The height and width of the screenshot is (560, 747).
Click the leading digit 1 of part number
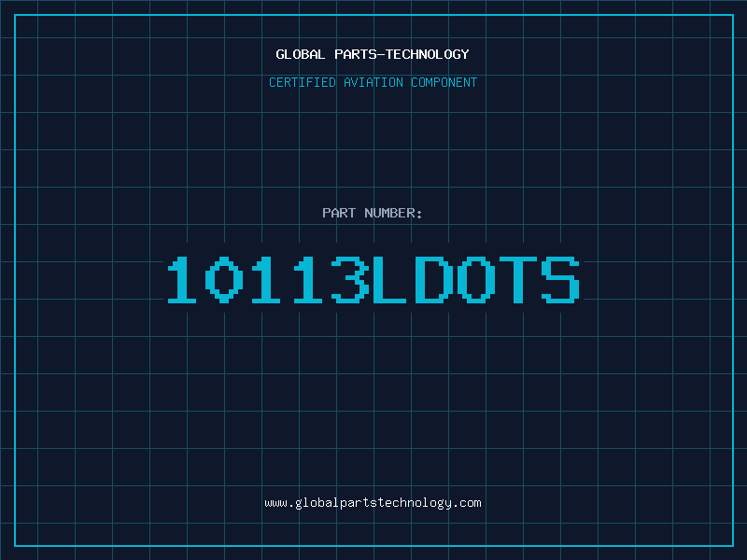[x=184, y=279]
